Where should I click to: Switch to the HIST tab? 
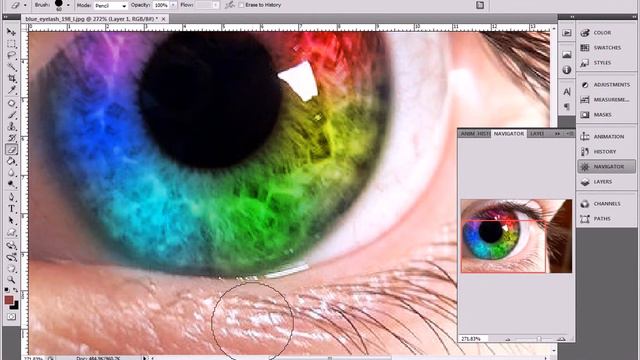pos(483,133)
